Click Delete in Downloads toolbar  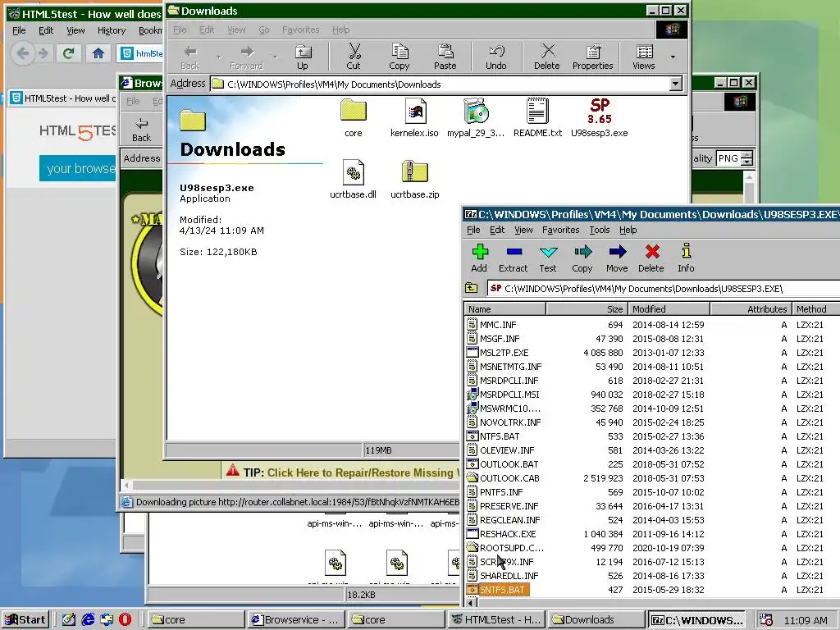pos(547,57)
